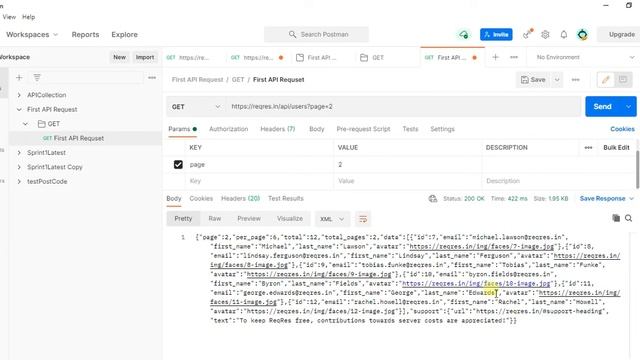The width and height of the screenshot is (640, 360).
Task: Click the filter collections icon
Action: (37, 78)
